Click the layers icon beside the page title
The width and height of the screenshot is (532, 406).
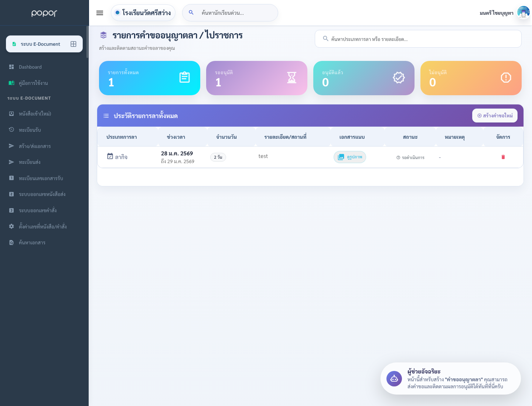103,35
